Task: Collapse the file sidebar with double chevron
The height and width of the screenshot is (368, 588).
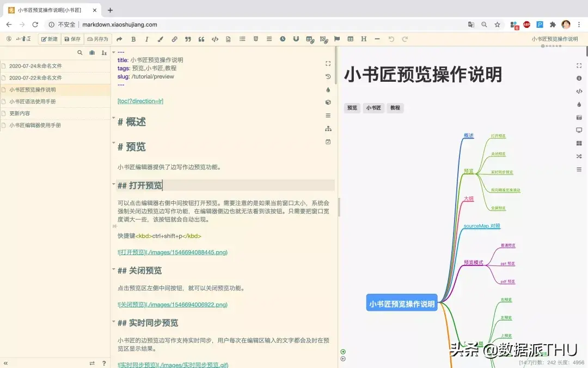Action: tap(5, 363)
